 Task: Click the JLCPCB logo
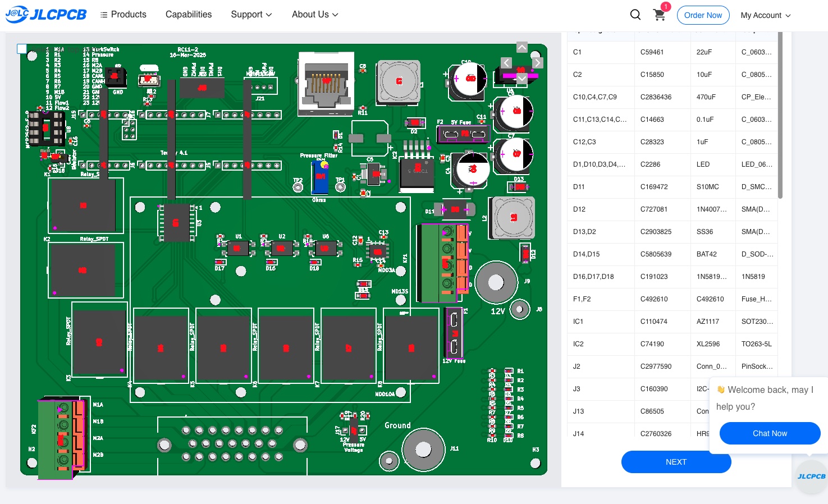pyautogui.click(x=46, y=15)
